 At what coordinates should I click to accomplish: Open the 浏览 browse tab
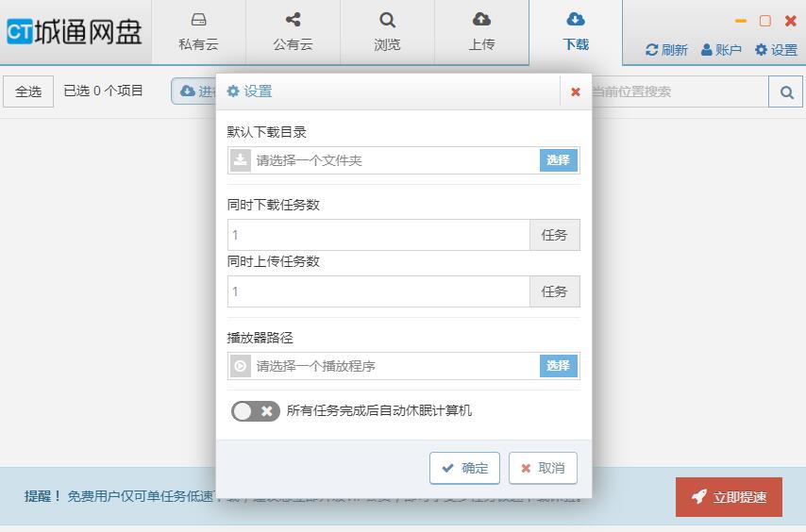[x=387, y=32]
